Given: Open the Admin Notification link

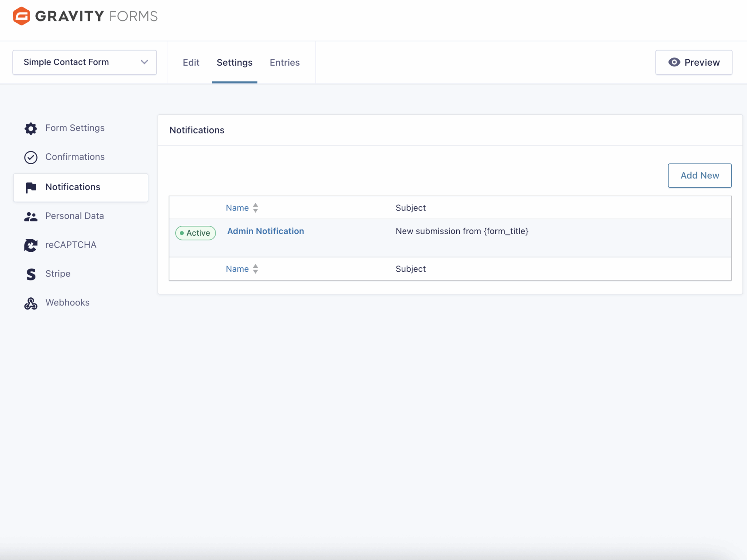Looking at the screenshot, I should 265,231.
